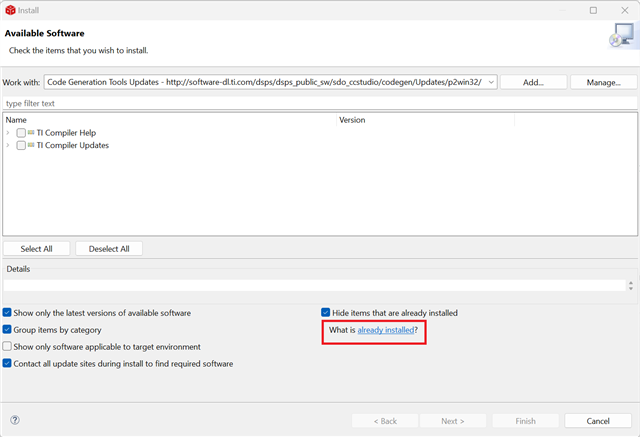
Task: Open the already installed link
Action: (386, 330)
